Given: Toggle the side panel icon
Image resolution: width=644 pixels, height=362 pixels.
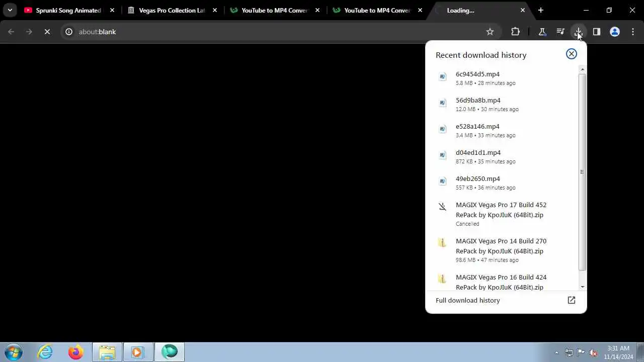Looking at the screenshot, I should (x=597, y=32).
